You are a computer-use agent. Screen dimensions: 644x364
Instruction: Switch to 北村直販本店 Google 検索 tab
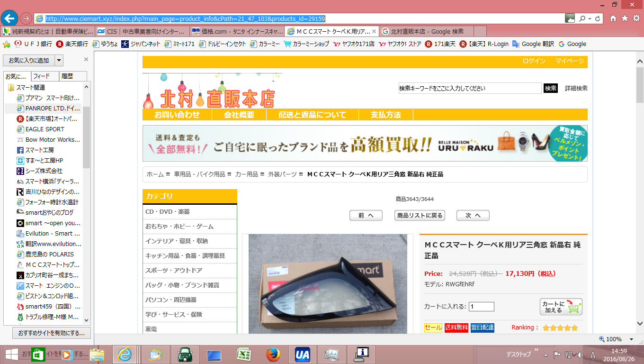coord(426,31)
